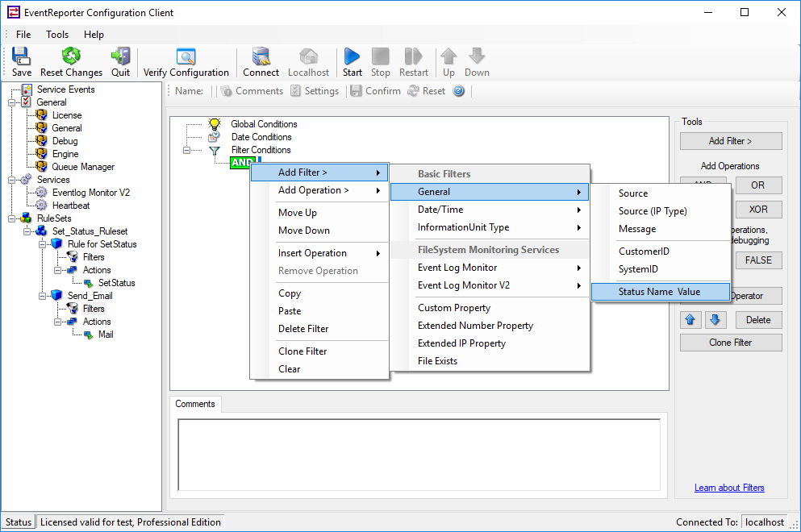This screenshot has width=801, height=532.
Task: Click the OR operation button
Action: point(758,185)
